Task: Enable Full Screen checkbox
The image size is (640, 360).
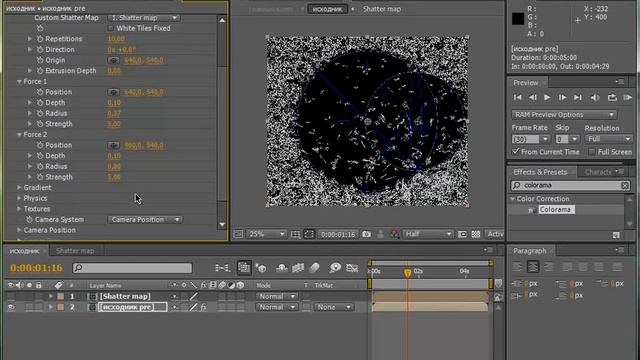Action: tap(591, 152)
